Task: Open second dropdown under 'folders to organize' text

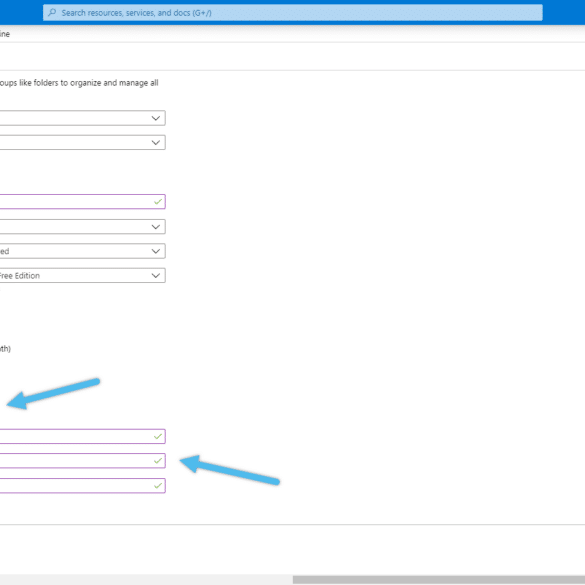Action: pos(82,143)
